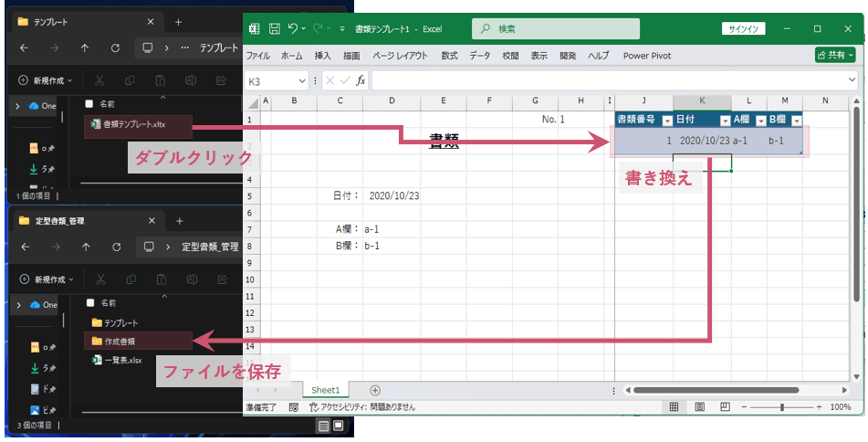868x442 pixels.
Task: Check the select-all checkbox next to 名前 in テンプレート window
Action: pos(89,104)
